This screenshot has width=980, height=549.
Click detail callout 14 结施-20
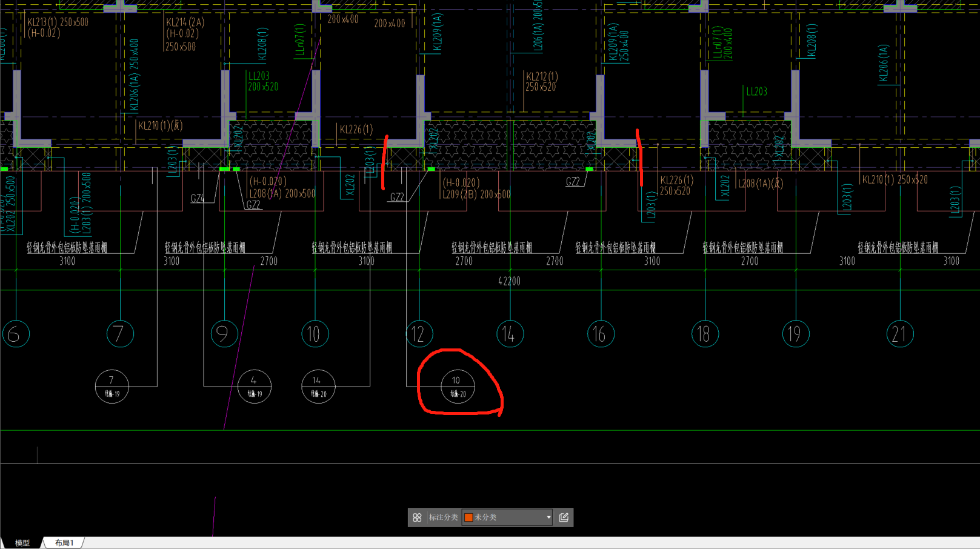[x=318, y=387]
